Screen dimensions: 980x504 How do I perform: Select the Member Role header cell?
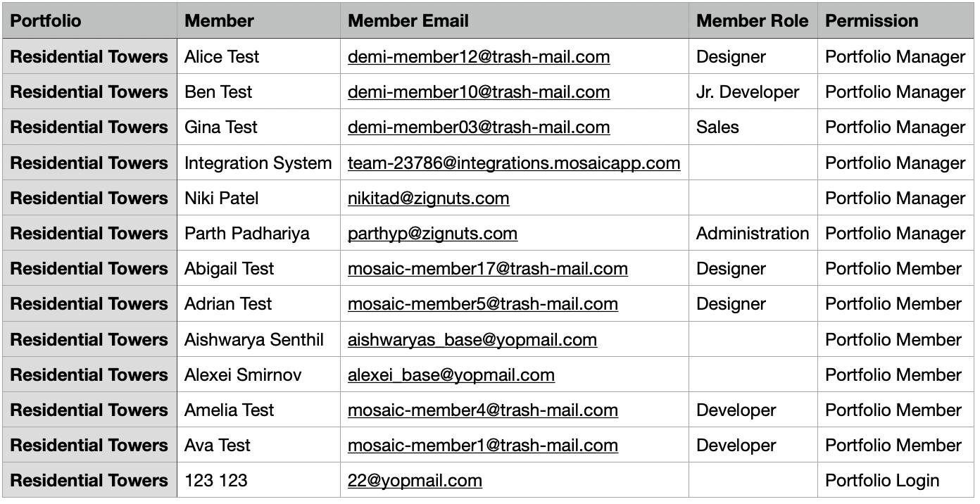(753, 20)
